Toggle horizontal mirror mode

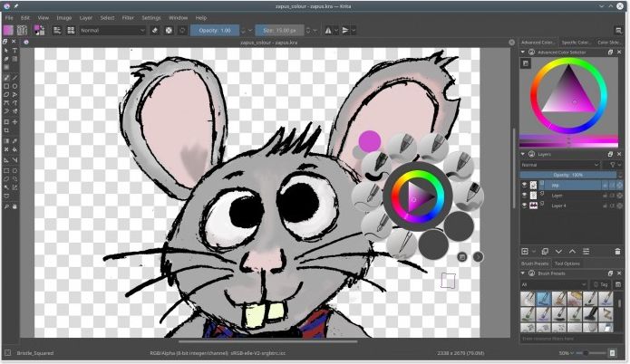tap(328, 31)
